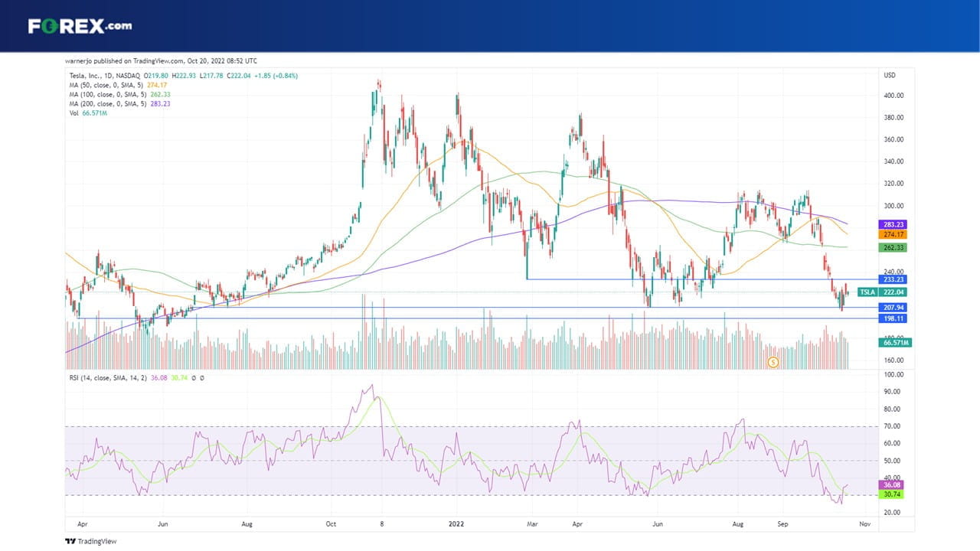Click the purple 283.23 MA price label
The width and height of the screenshot is (980, 551).
pos(893,223)
